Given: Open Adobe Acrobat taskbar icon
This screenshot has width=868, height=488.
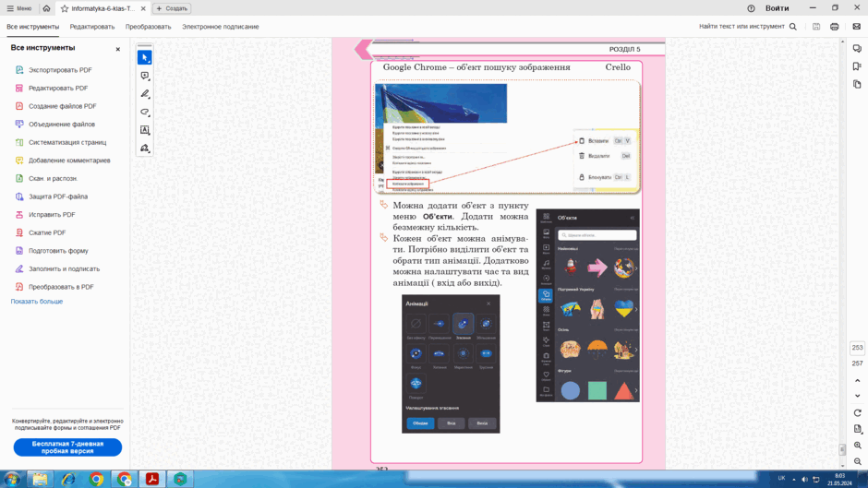Looking at the screenshot, I should tap(152, 479).
